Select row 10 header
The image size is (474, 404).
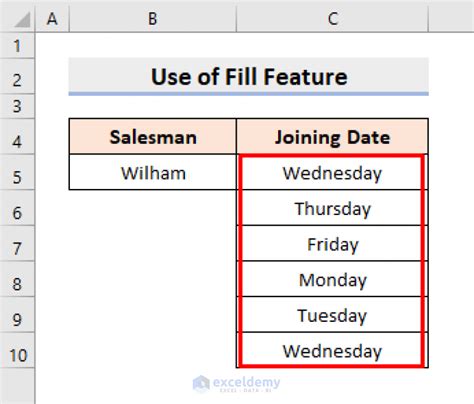tap(17, 355)
